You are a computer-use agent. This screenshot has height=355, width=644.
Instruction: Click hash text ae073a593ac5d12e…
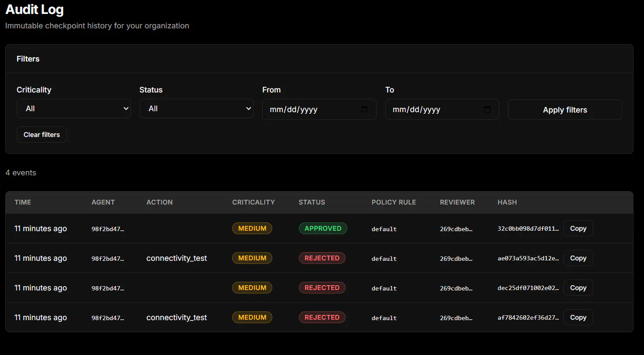click(528, 258)
